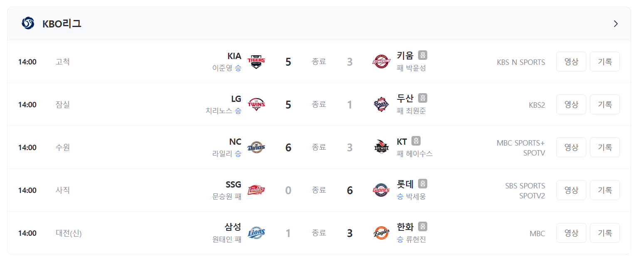Click the 한화 team name
The height and width of the screenshot is (267, 644).
pos(406,227)
